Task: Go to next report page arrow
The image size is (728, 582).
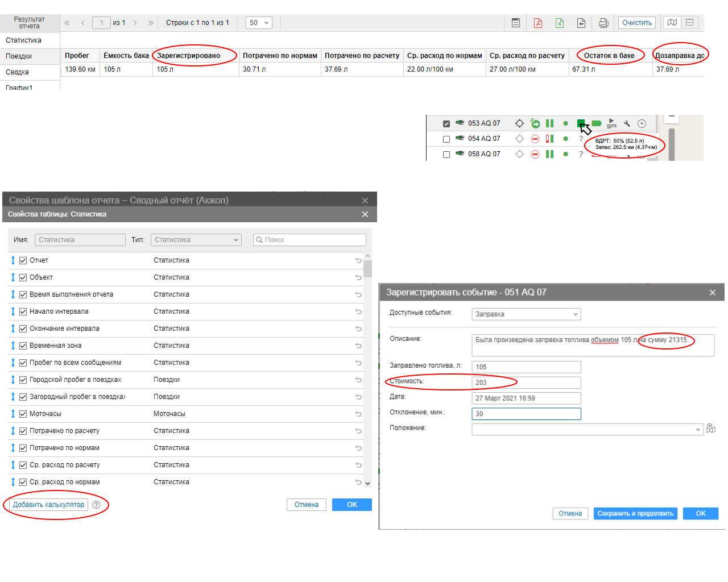Action: (135, 23)
